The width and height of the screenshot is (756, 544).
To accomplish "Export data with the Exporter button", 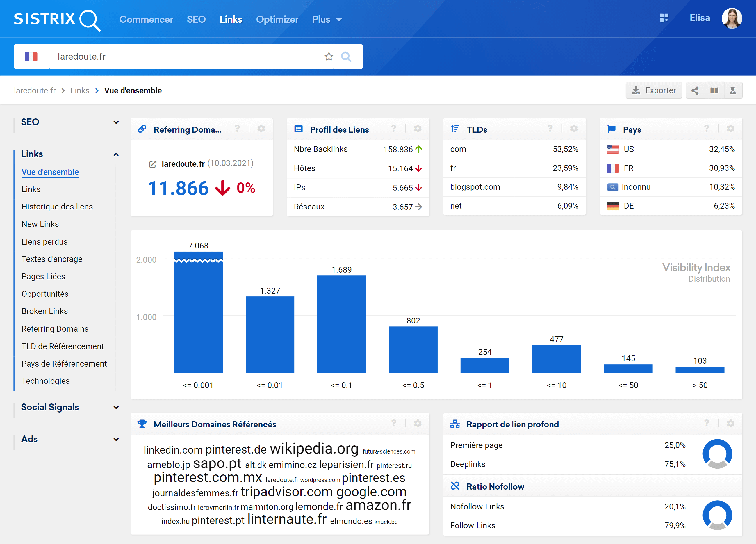I will coord(654,90).
